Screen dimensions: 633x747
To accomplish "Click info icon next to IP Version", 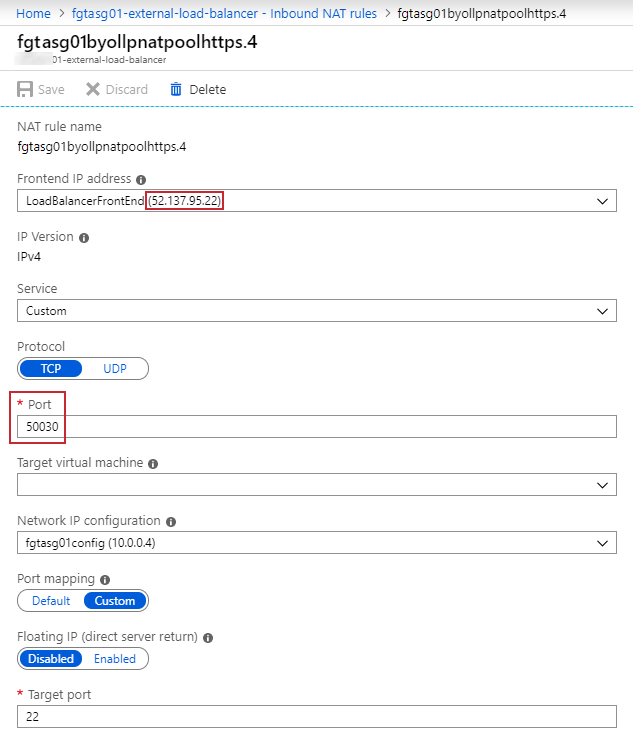I will (x=84, y=238).
